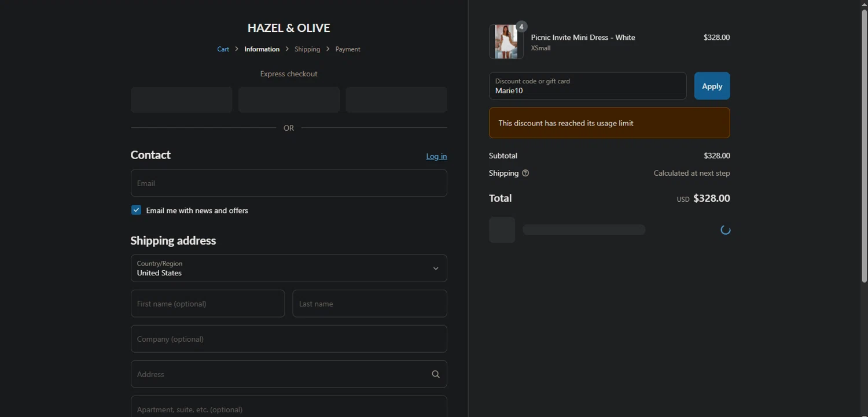Click the discount code field containing Marie10
The image size is (868, 417).
587,86
